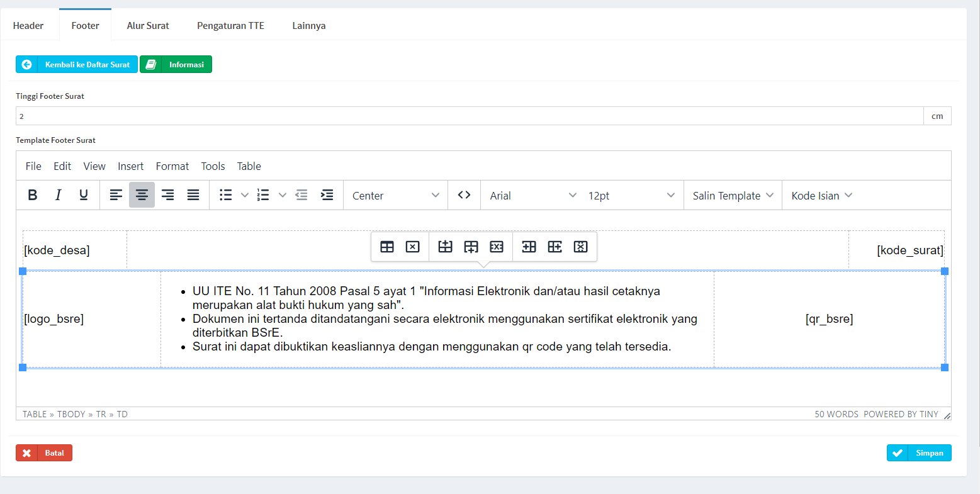The height and width of the screenshot is (494, 980).
Task: Open the Kode Isian dropdown
Action: [820, 195]
